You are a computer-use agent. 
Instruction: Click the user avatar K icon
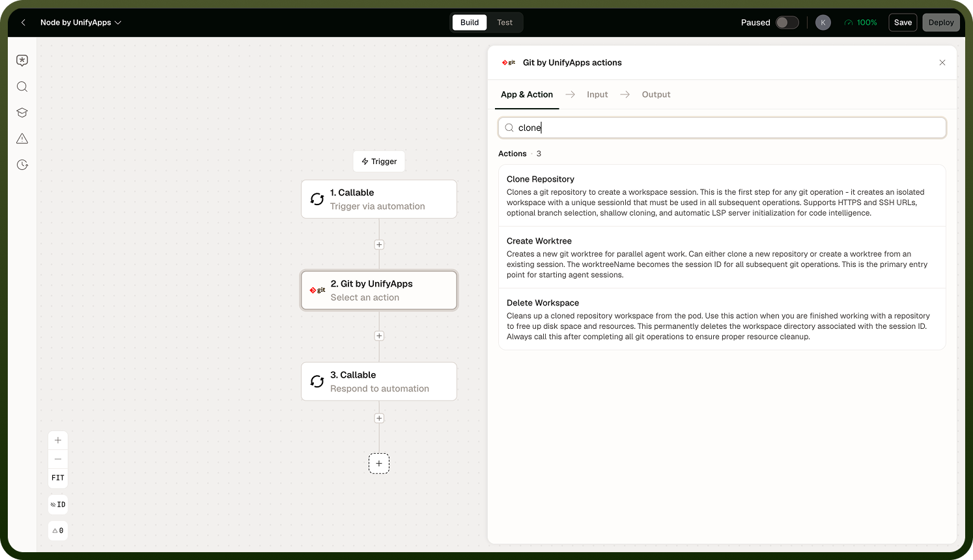[x=823, y=22]
